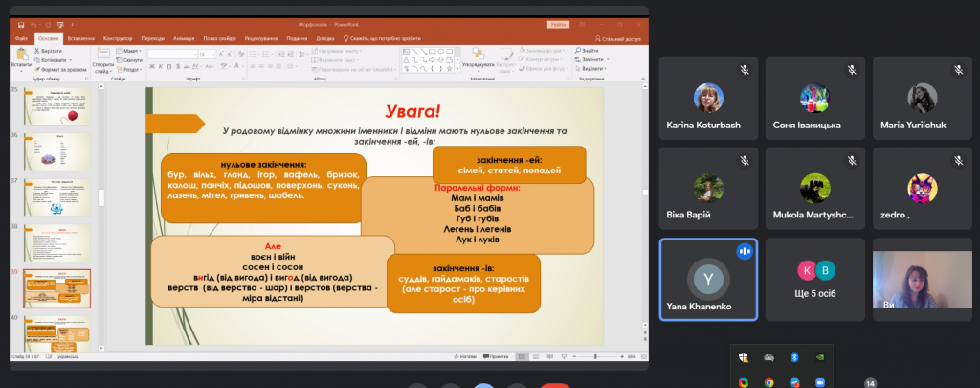Click the zoom level slider
The width and height of the screenshot is (980, 388).
(x=595, y=356)
